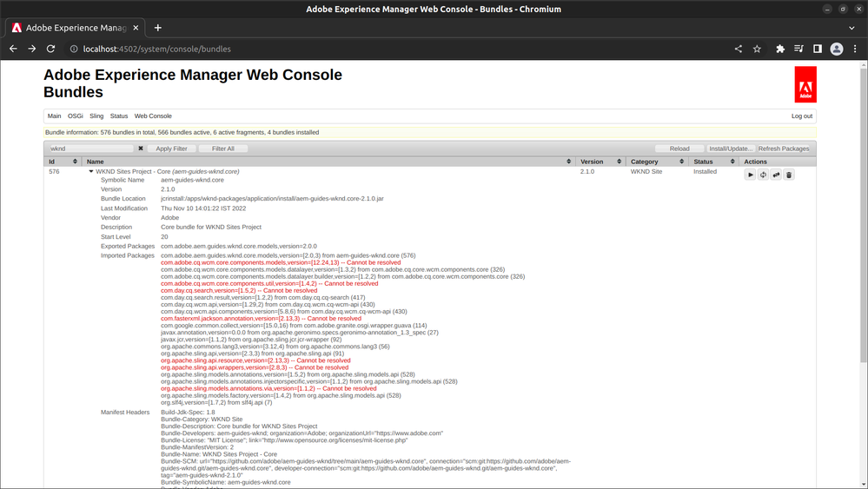Click the refresh package imports icon
The width and height of the screenshot is (868, 489).
763,175
